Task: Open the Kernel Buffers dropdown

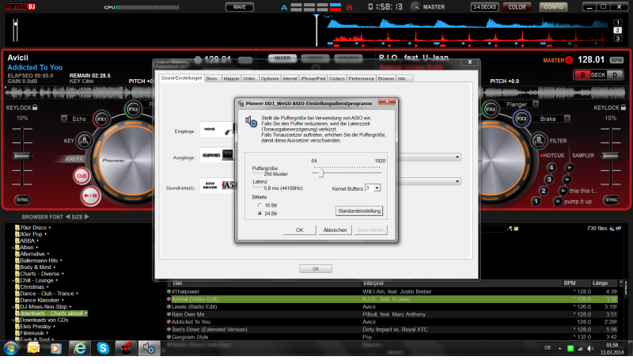Action: [x=377, y=188]
